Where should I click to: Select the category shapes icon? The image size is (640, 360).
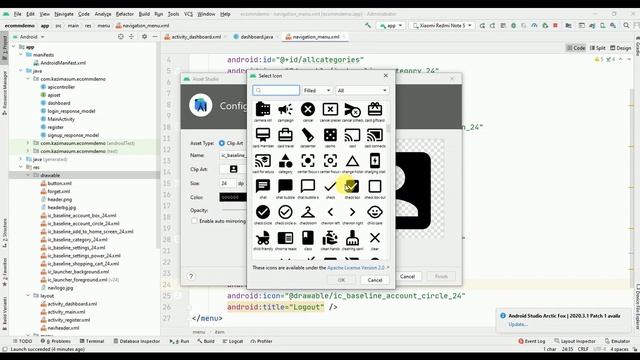tap(285, 161)
